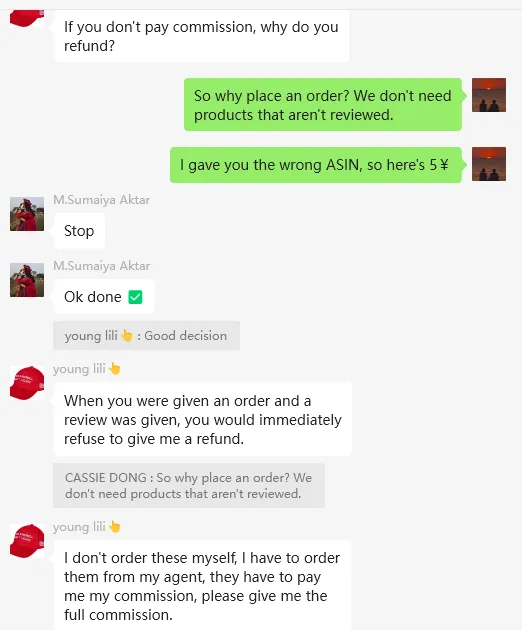Click the sunset avatar beside the 'wrong ASIN' message
The width and height of the screenshot is (522, 630).
pos(489,164)
